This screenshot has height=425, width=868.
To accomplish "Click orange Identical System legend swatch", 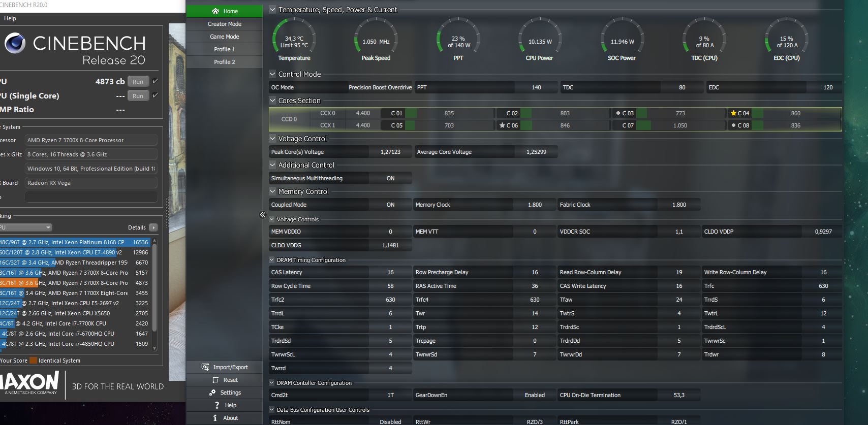I will click(x=33, y=361).
